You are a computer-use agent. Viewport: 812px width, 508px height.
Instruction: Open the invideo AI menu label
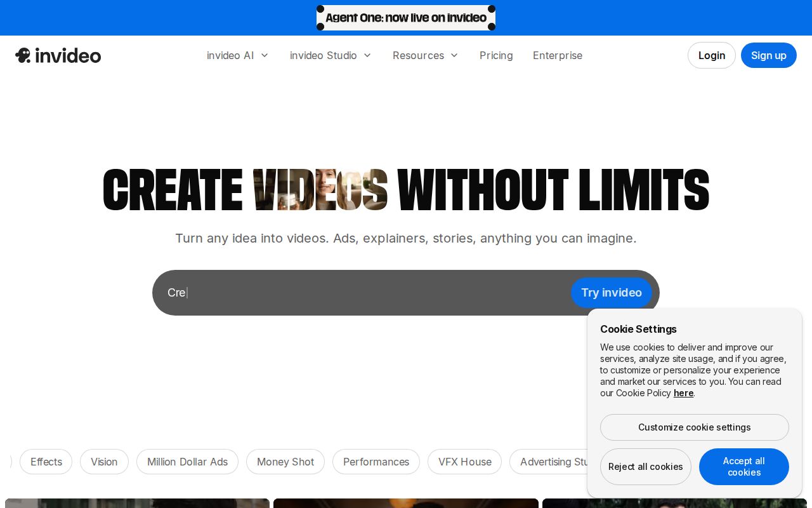tap(230, 55)
